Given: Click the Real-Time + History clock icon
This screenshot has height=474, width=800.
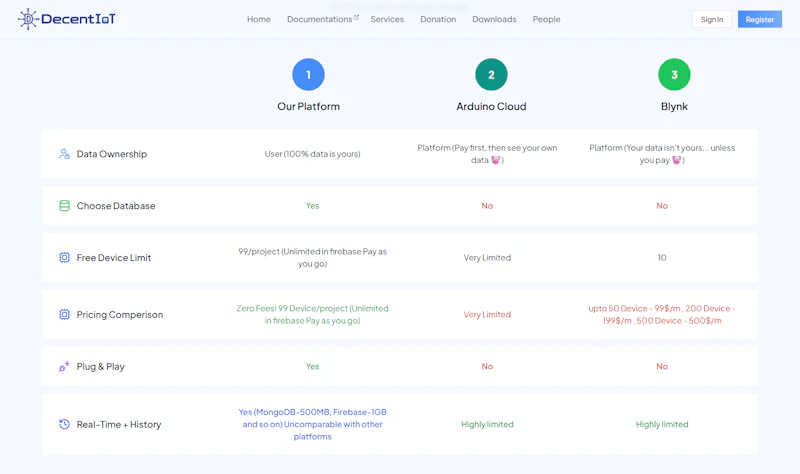Looking at the screenshot, I should pyautogui.click(x=64, y=424).
